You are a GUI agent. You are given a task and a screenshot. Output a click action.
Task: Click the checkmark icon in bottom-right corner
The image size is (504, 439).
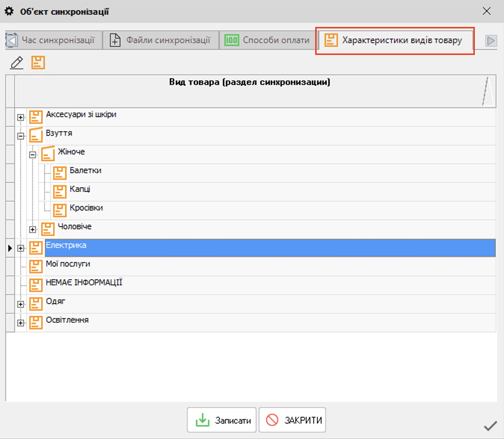(490, 426)
